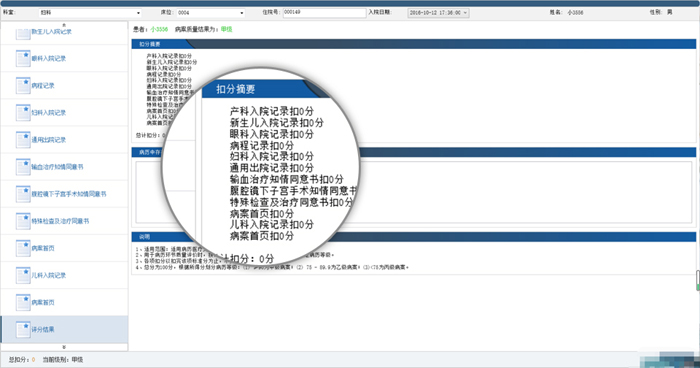Click the 总扣分 value in status bar
The height and width of the screenshot is (368, 700).
[x=33, y=360]
